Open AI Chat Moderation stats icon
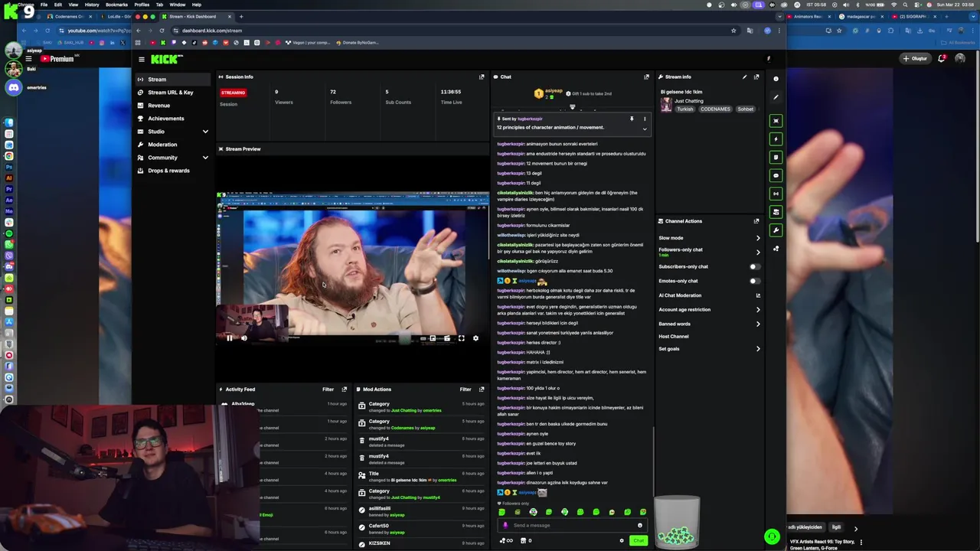 tap(758, 295)
